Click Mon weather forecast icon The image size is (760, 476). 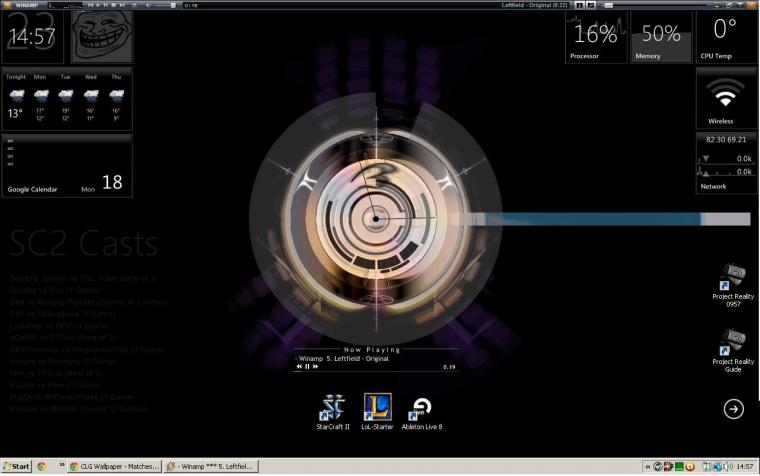(x=41, y=95)
